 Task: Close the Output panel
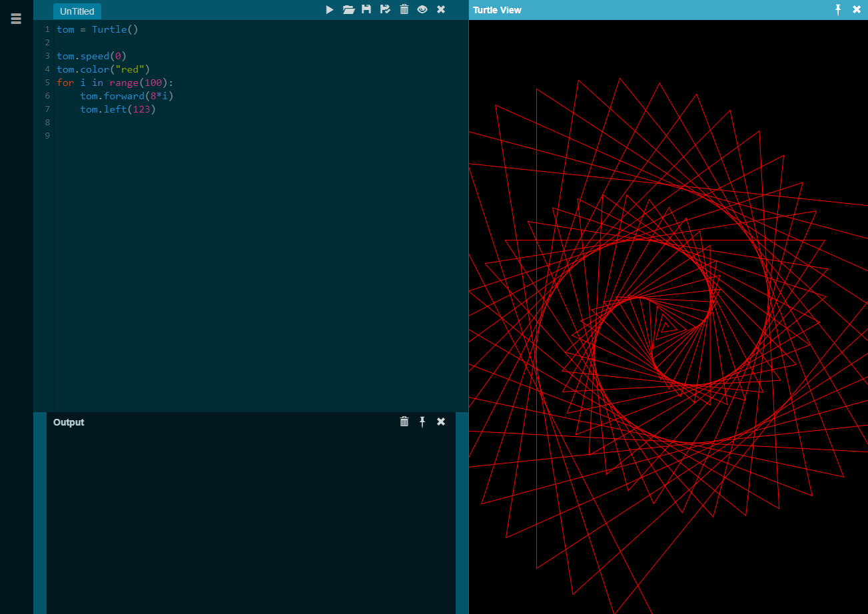tap(440, 422)
